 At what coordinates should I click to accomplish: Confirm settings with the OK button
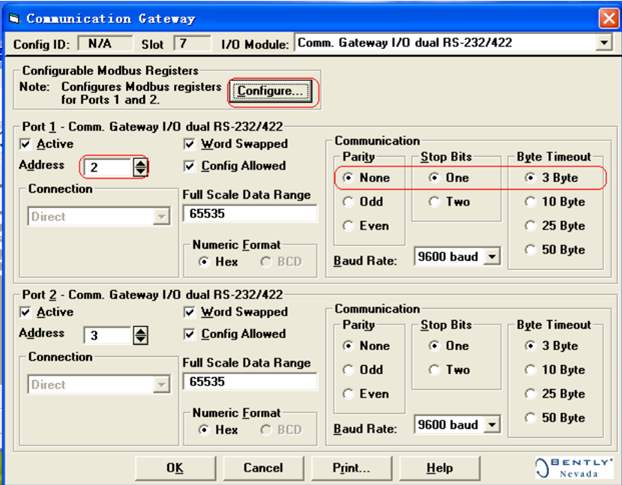175,468
